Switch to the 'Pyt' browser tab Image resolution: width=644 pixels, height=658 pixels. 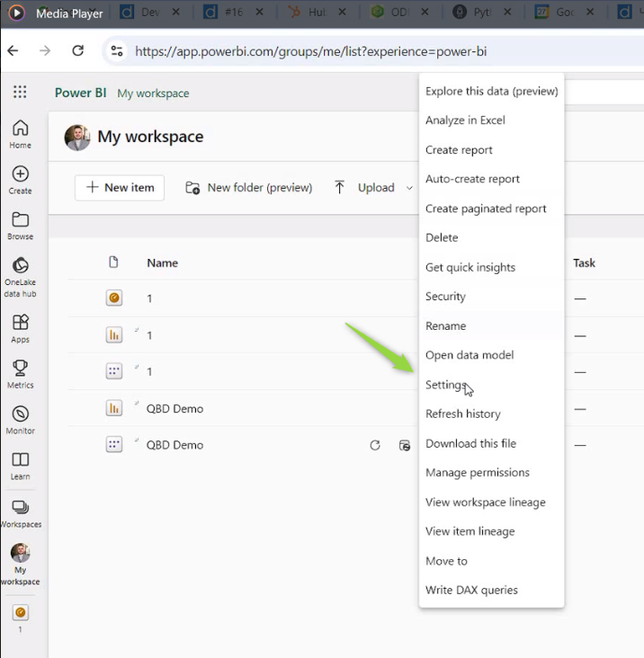click(x=482, y=13)
